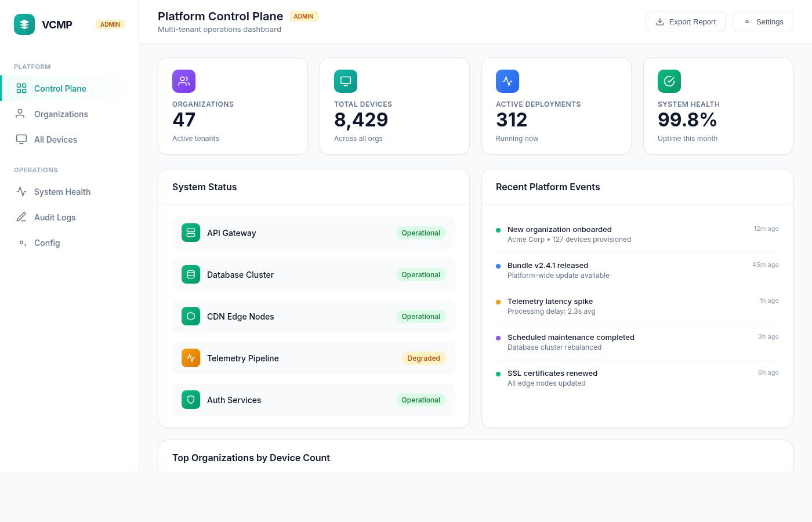This screenshot has width=812, height=522.
Task: Click the green System Health checkmark icon
Action: click(669, 81)
